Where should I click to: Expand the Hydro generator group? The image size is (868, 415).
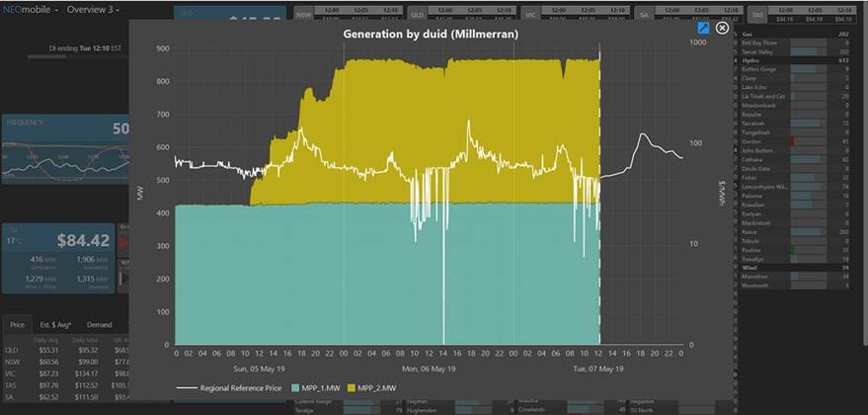[756, 60]
